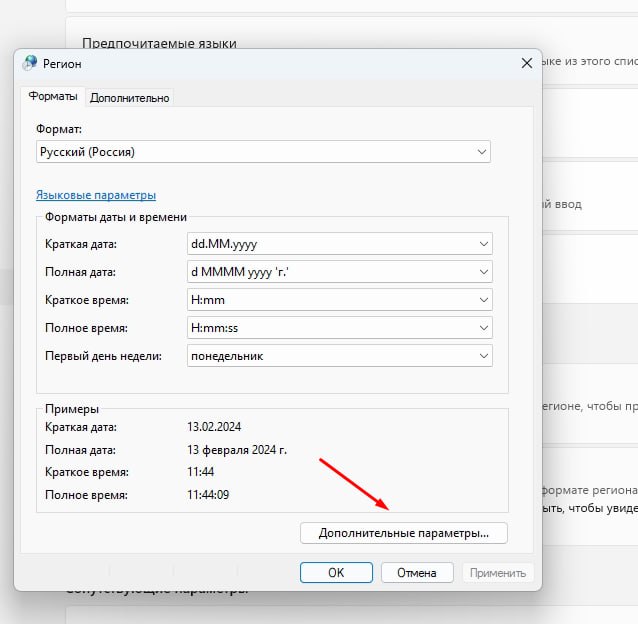Select the example value 13.02.2024
The width and height of the screenshot is (638, 624).
[x=214, y=427]
